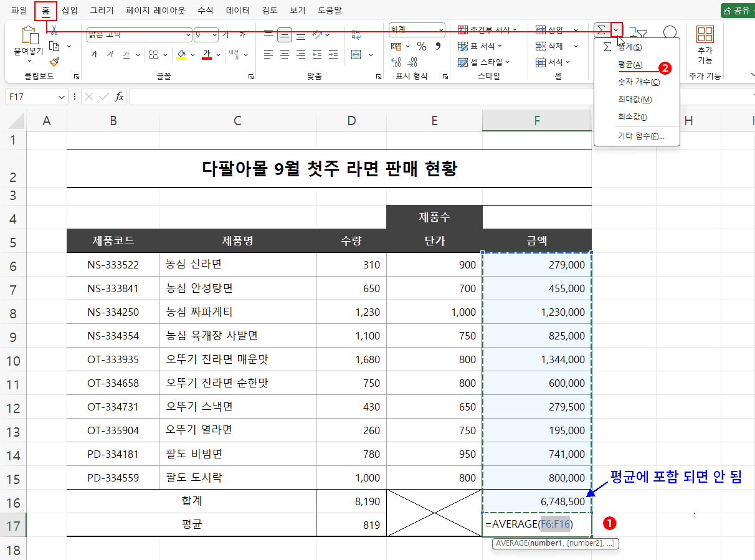This screenshot has width=755, height=560.
Task: Click the Top Align icon
Action: coord(268,34)
